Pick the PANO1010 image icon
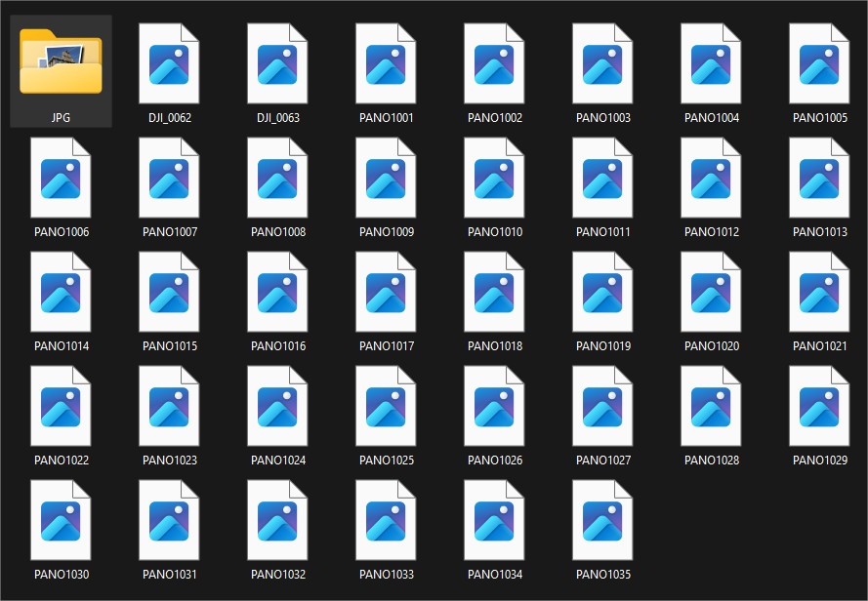Viewport: 868px width, 601px height. [494, 178]
